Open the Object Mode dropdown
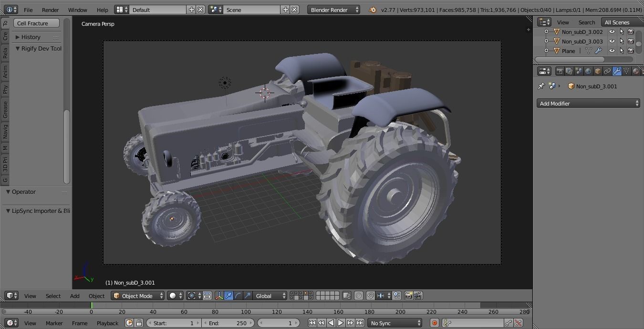 [x=137, y=296]
